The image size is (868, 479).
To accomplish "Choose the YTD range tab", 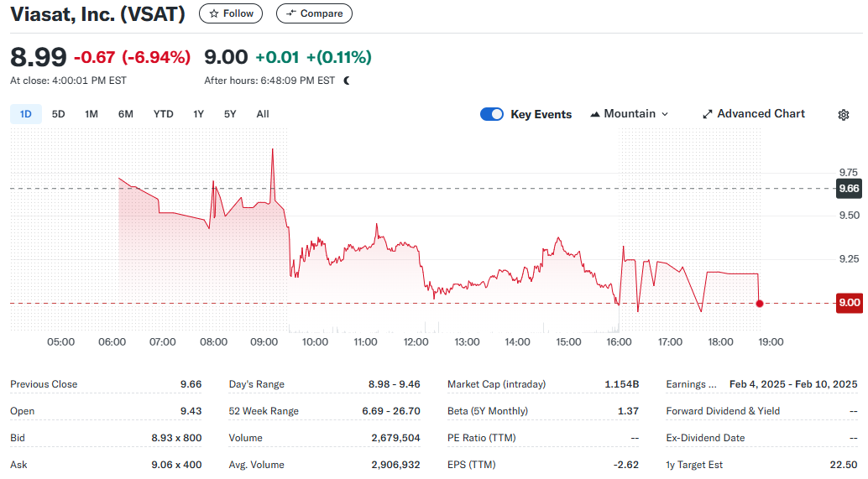I will (x=164, y=114).
